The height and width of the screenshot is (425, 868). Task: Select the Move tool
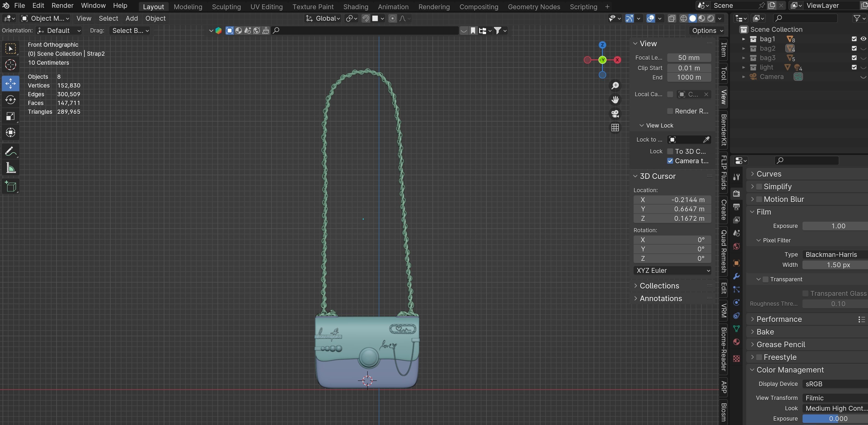coord(10,83)
